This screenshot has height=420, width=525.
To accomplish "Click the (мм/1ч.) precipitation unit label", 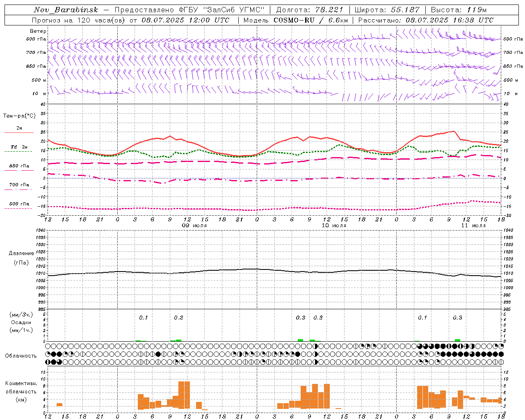I will [21, 330].
